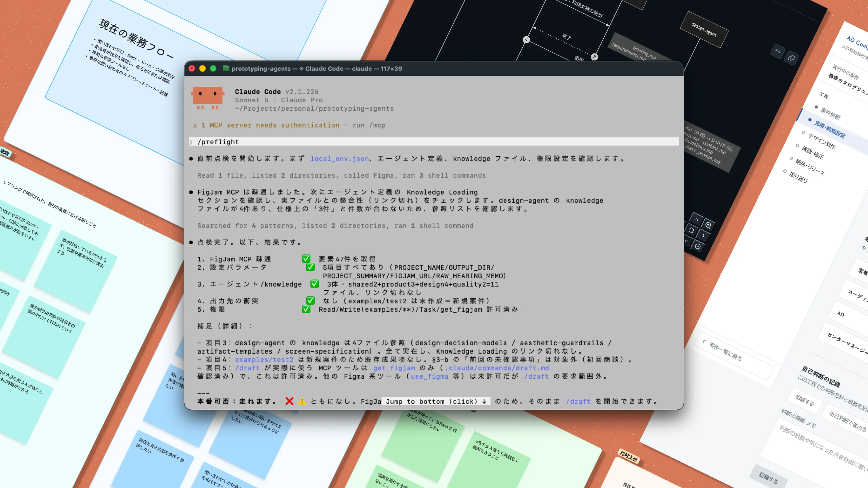Click the reset rotate icon in diagram controls
This screenshot has height=488, width=868.
tap(691, 230)
